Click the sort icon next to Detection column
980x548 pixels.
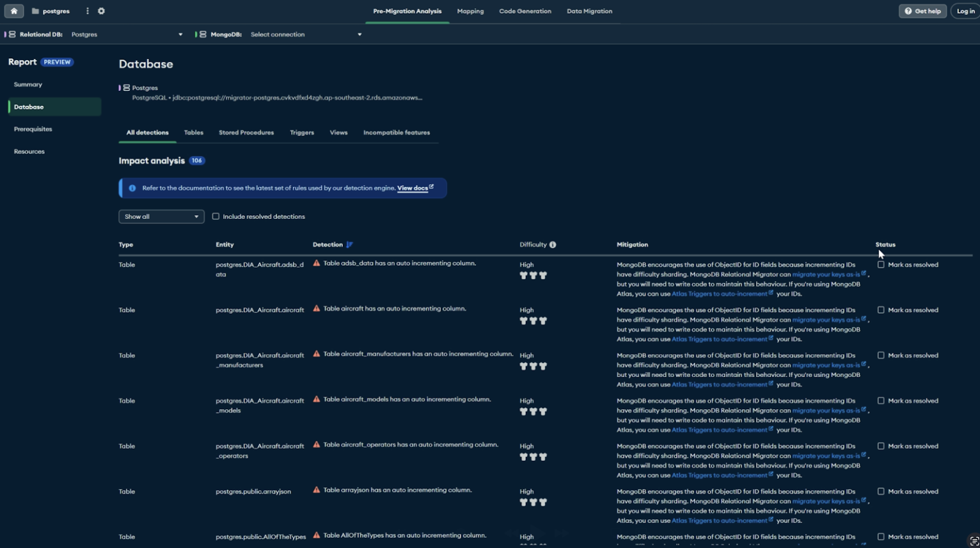(x=349, y=244)
